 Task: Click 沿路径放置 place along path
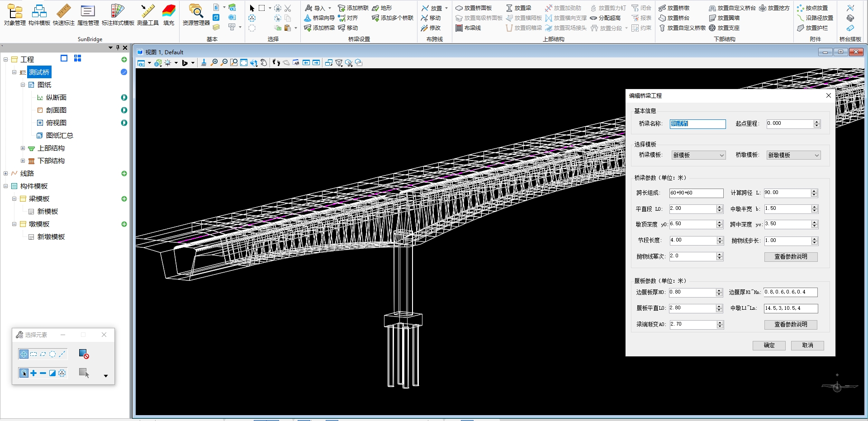click(x=815, y=18)
